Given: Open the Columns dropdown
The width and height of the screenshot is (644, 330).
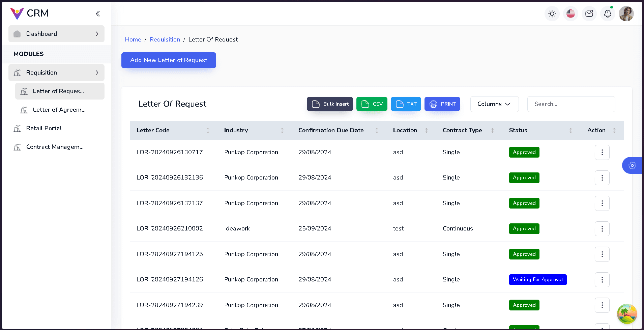Looking at the screenshot, I should click(x=494, y=104).
